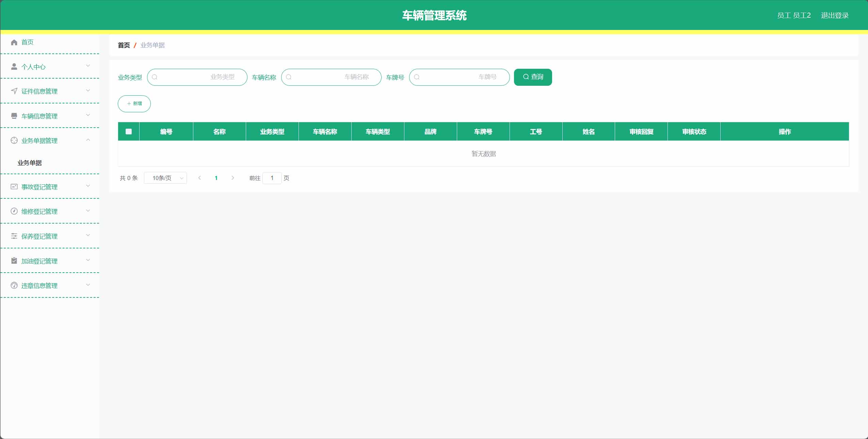The height and width of the screenshot is (439, 868).
Task: Click the 车辆名称 table column header
Action: pos(325,131)
